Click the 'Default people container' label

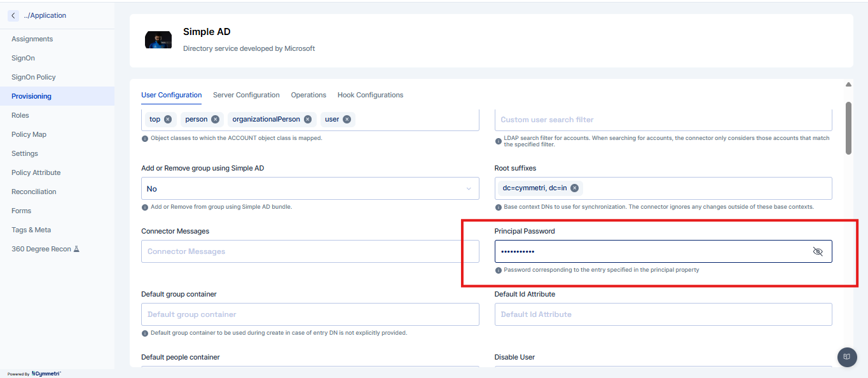point(180,357)
